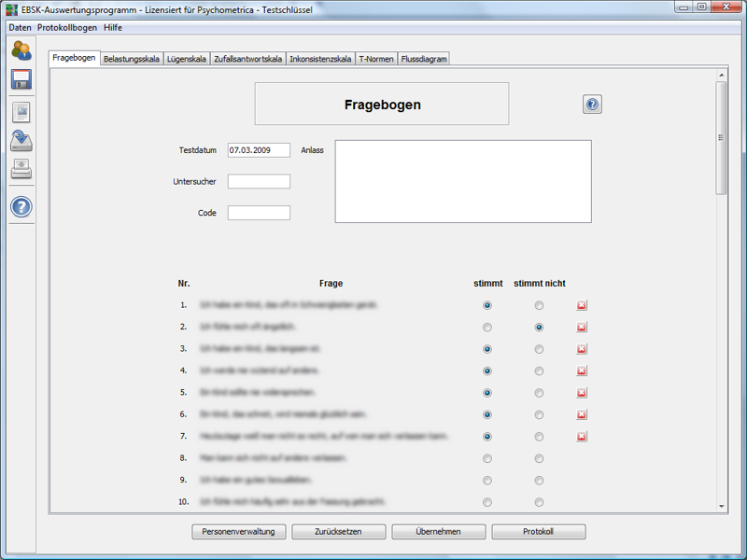Image resolution: width=747 pixels, height=560 pixels.
Task: Click the drive import icon with blue arrow
Action: (x=21, y=142)
